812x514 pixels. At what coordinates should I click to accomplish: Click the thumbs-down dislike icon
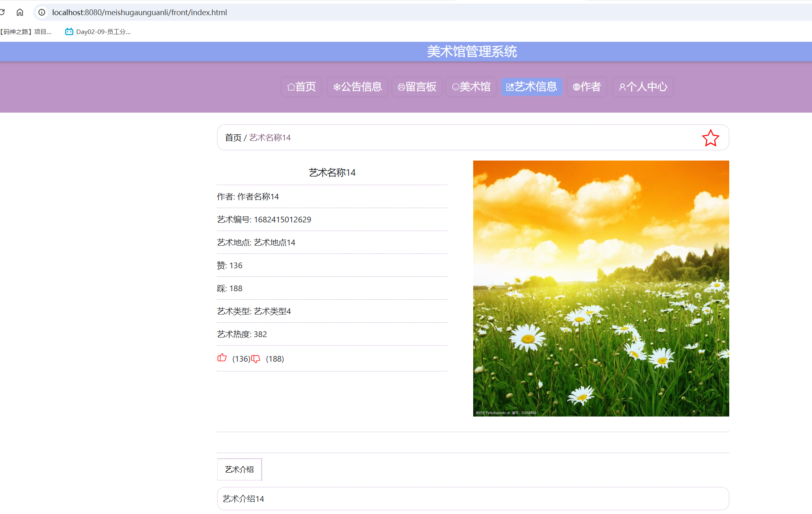(256, 359)
